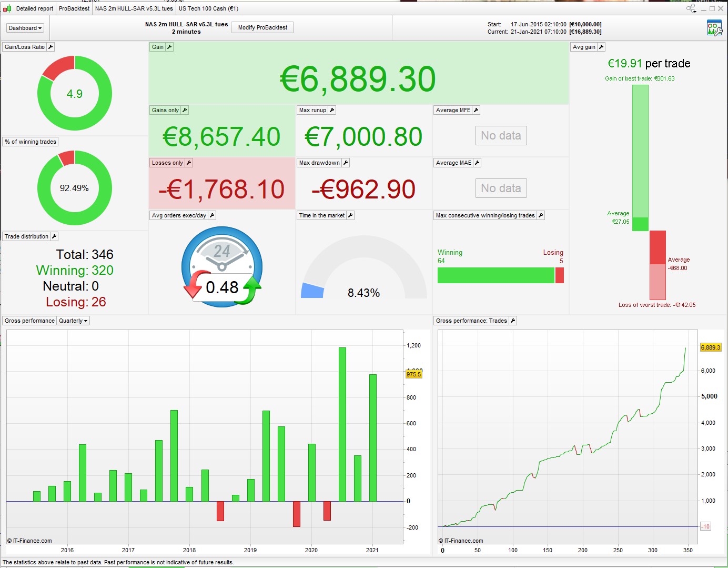Open the NAS 2m HULL-SAR v5.3L tues tab
The height and width of the screenshot is (568, 728).
134,8
